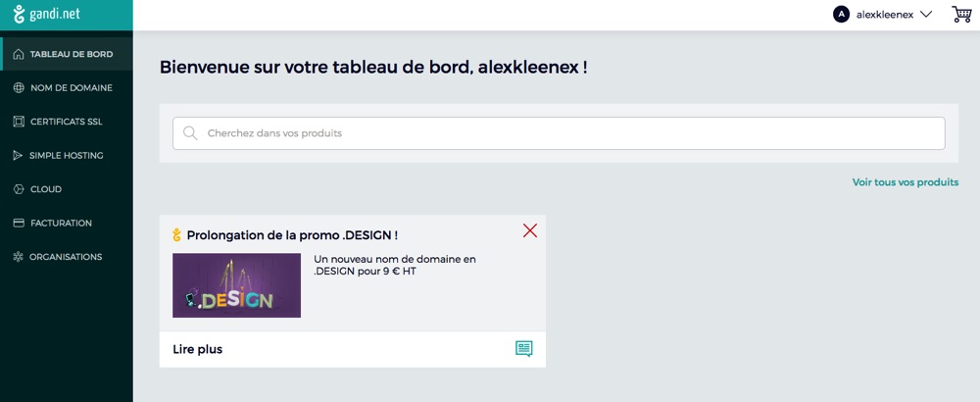Click the gandi.net logo
This screenshot has width=980, height=402.
pos(46,14)
